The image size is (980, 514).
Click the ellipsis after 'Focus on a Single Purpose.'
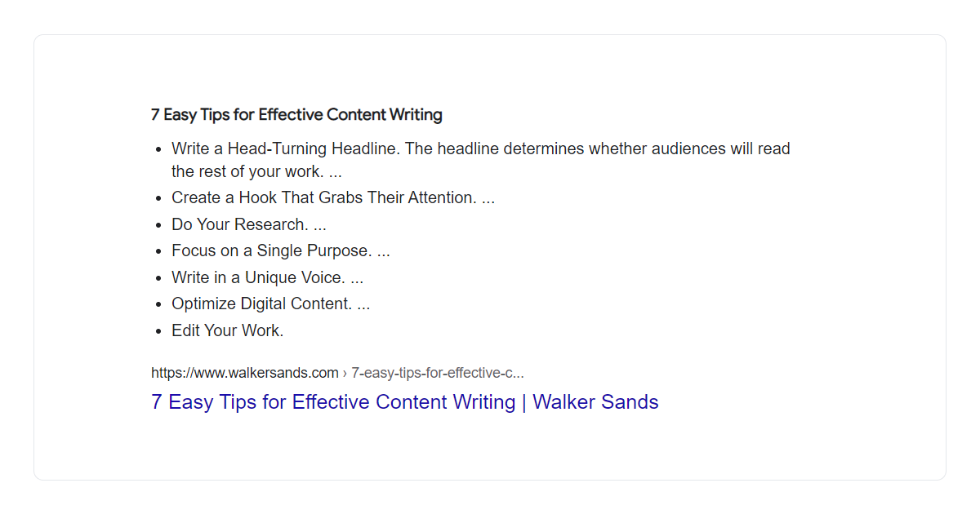(383, 250)
